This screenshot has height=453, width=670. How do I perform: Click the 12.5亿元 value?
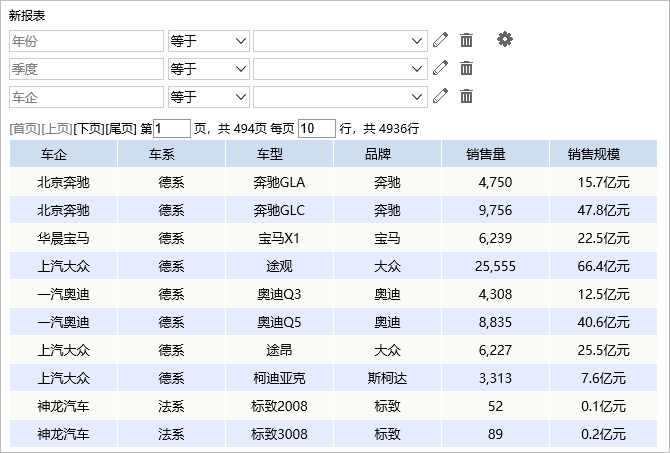pos(603,294)
